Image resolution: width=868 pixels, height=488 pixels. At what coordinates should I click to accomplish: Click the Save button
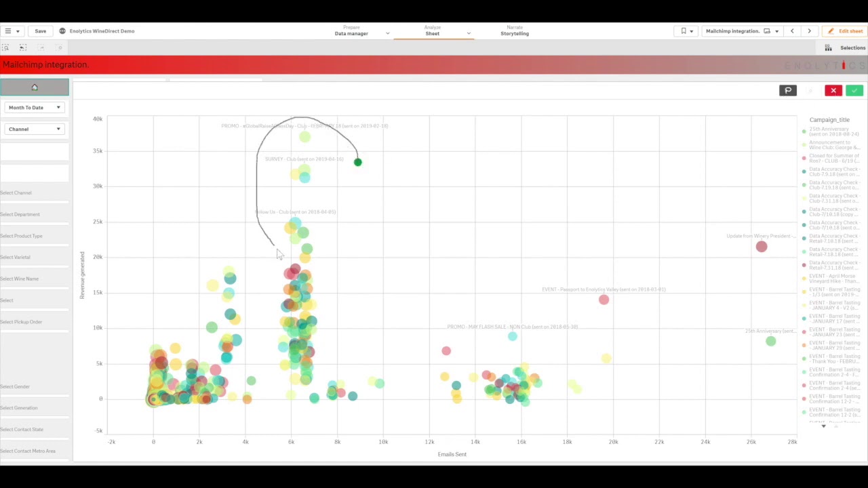pyautogui.click(x=41, y=31)
